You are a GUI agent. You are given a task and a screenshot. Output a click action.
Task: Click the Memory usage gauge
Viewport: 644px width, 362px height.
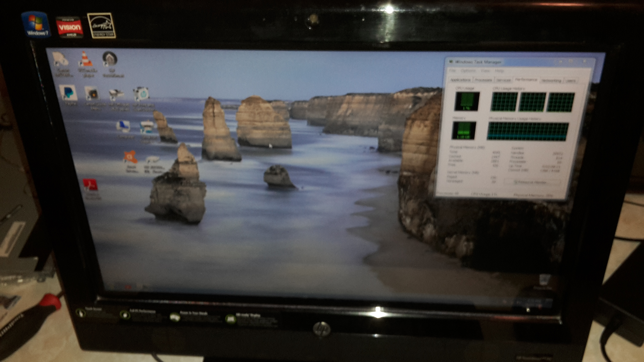point(464,130)
